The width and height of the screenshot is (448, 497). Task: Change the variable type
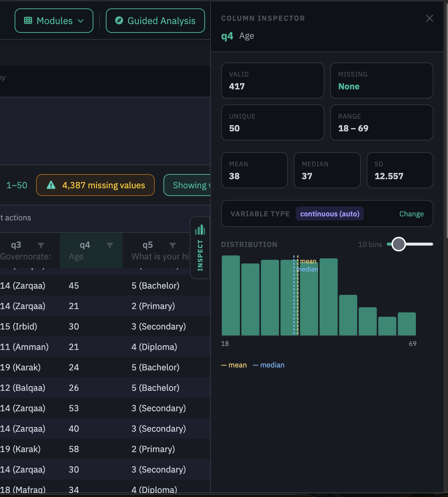click(x=411, y=214)
